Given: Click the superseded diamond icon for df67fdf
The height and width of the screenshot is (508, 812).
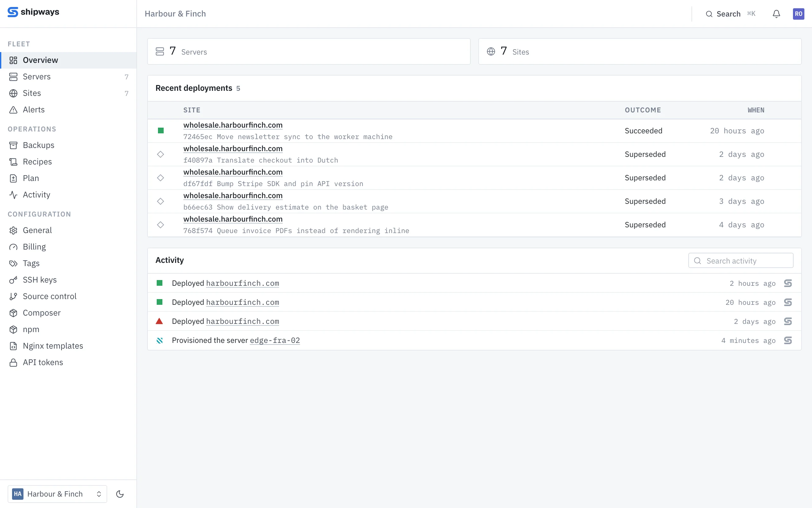Looking at the screenshot, I should (160, 178).
